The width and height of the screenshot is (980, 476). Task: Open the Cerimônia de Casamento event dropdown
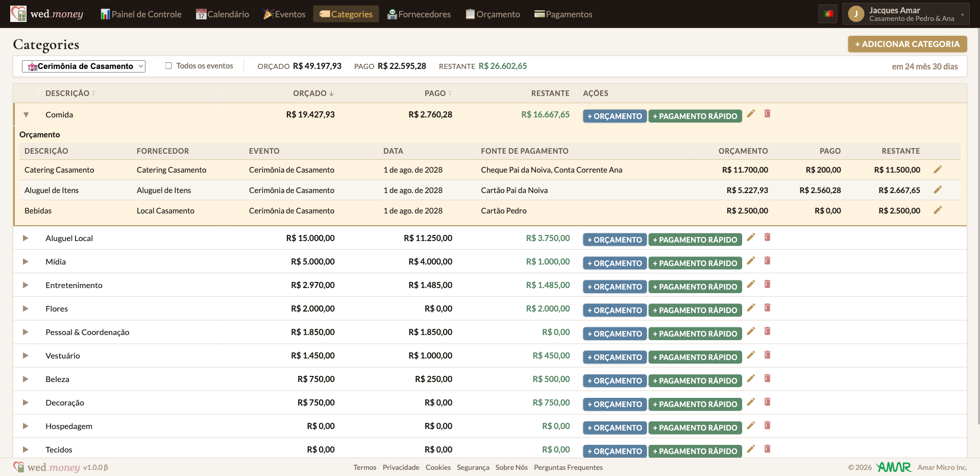point(84,66)
